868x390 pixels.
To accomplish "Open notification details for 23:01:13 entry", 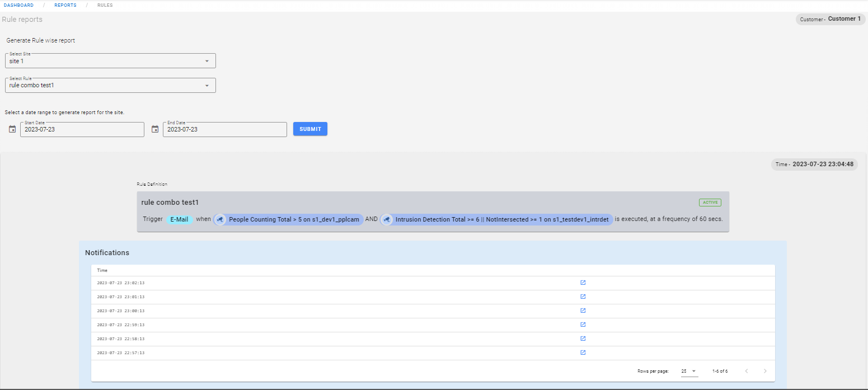I will (x=583, y=297).
